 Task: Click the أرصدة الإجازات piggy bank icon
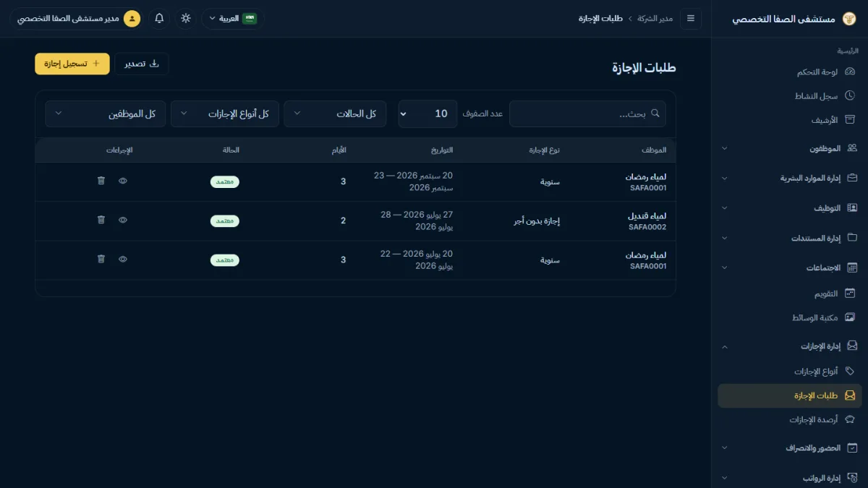click(850, 419)
